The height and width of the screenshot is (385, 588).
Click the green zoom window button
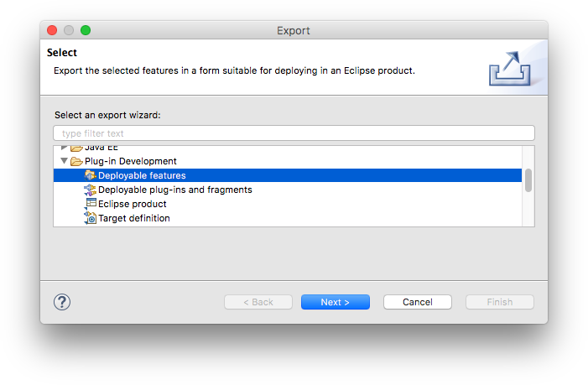coord(86,30)
